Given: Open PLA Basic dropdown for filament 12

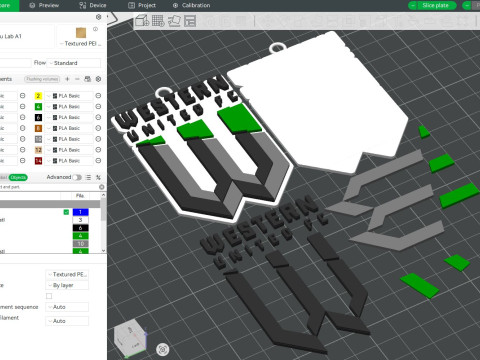Looking at the screenshot, I should (68, 150).
